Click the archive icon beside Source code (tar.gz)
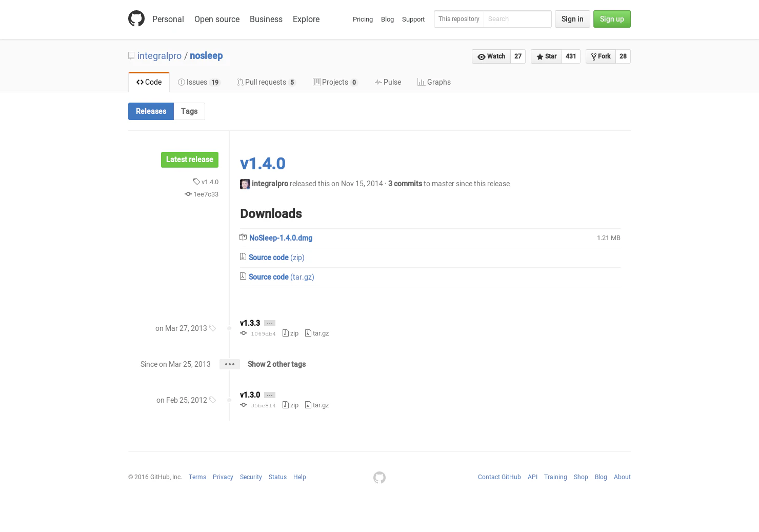759x532 pixels. point(243,276)
